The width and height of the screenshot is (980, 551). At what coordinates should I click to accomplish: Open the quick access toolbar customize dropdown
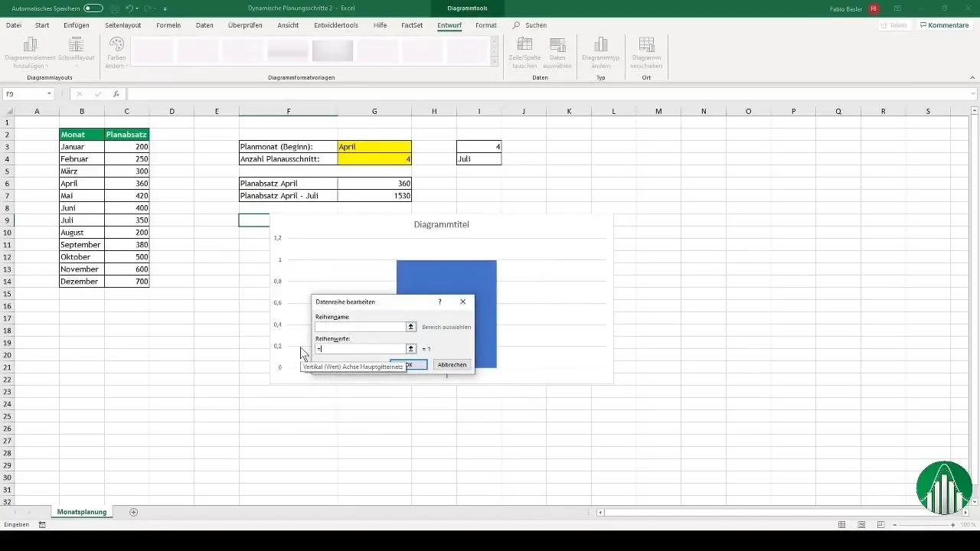click(x=165, y=8)
